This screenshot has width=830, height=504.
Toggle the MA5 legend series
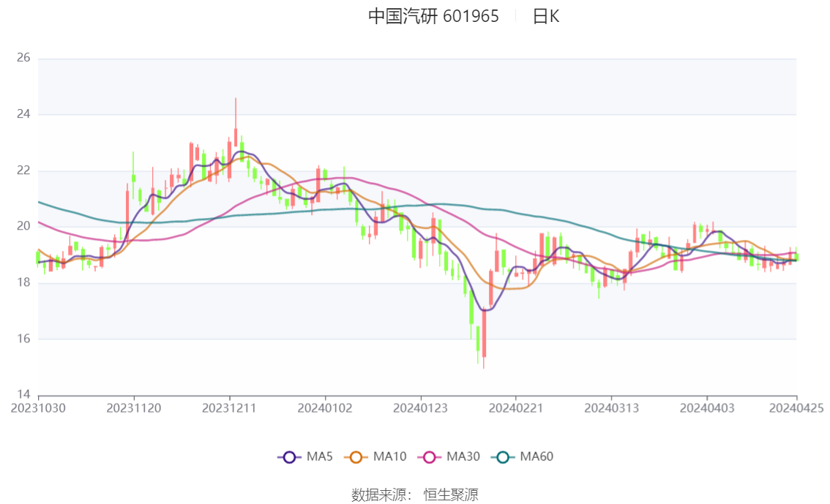(305, 457)
